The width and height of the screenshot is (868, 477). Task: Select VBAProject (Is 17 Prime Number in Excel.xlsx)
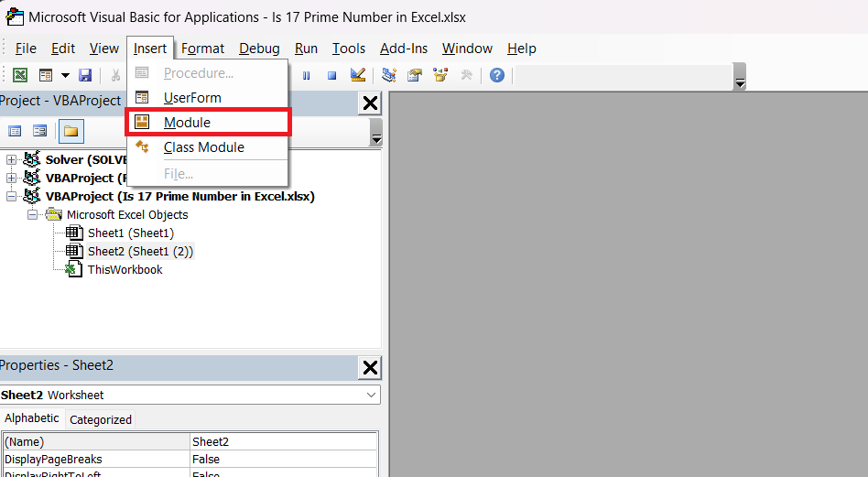pos(179,197)
